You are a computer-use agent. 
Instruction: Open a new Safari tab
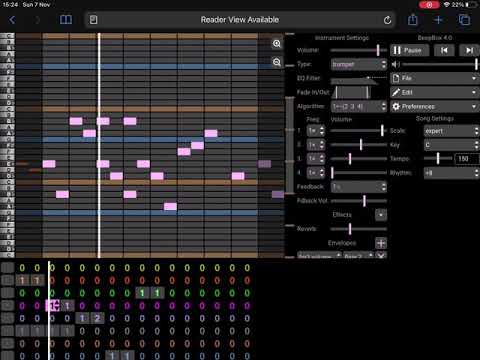(438, 20)
